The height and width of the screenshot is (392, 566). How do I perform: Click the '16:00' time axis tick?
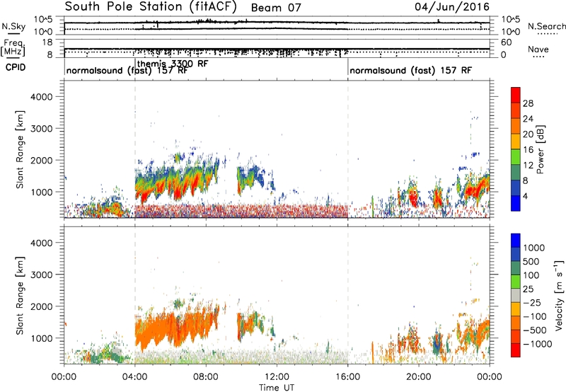347,377
